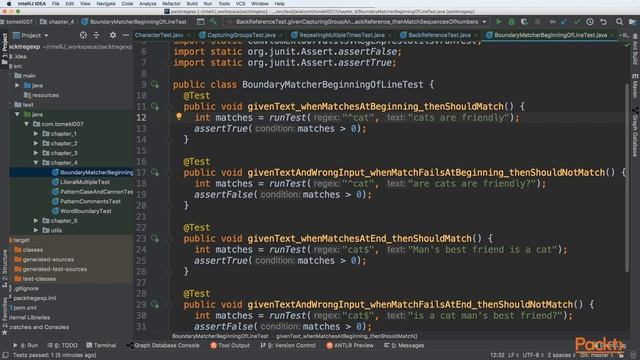Expand the chapter_2 package
Viewport: 640px width, 360px height.
pyautogui.click(x=36, y=143)
